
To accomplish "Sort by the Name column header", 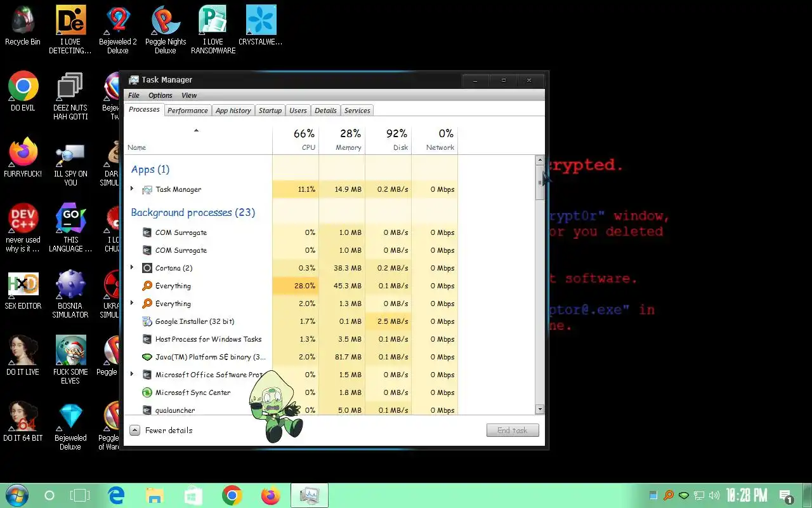I will [198, 140].
